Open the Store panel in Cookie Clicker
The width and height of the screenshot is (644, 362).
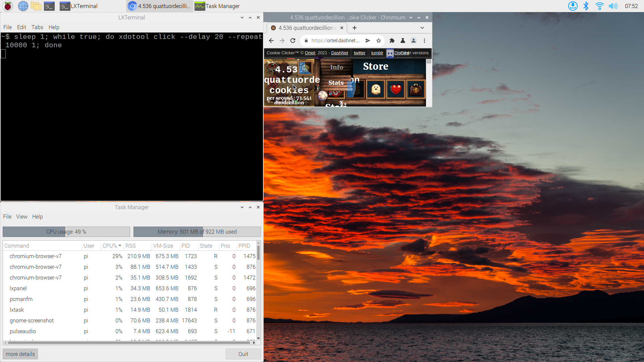pyautogui.click(x=376, y=66)
